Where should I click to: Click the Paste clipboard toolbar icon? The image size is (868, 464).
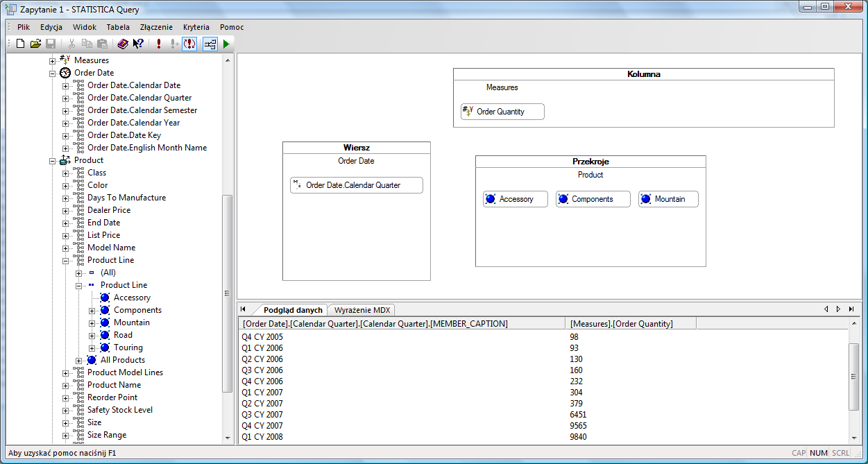click(x=102, y=44)
